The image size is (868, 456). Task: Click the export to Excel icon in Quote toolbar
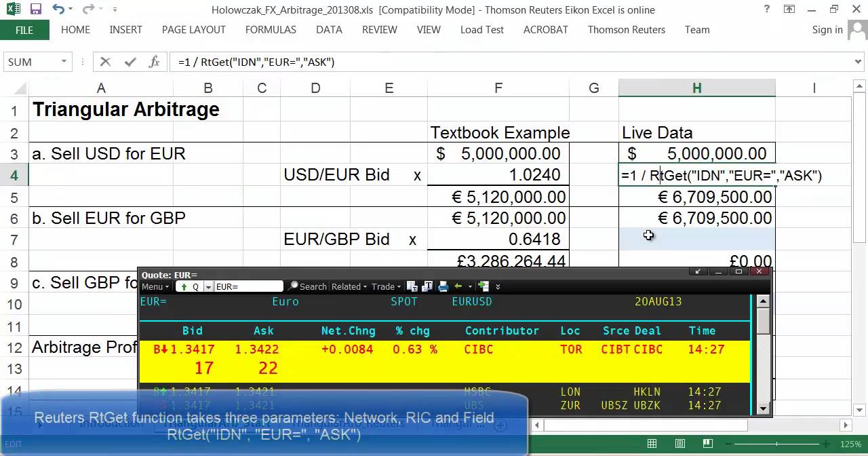point(484,286)
